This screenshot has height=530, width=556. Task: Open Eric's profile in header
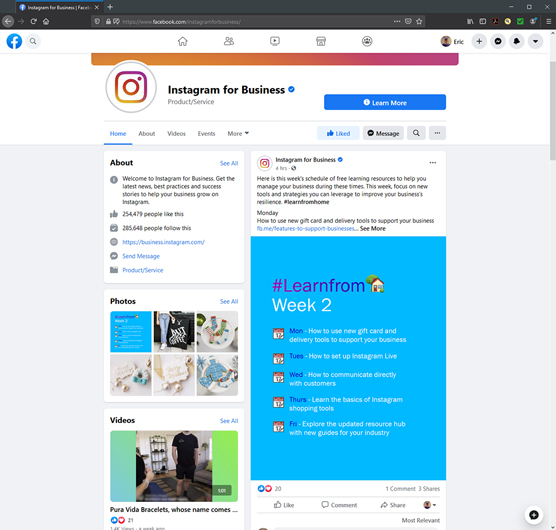(452, 41)
